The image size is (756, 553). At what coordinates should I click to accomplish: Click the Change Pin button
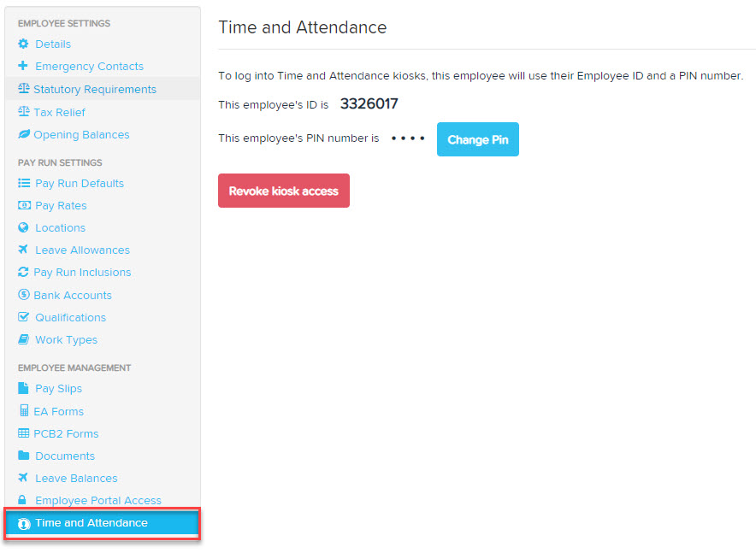pyautogui.click(x=478, y=139)
